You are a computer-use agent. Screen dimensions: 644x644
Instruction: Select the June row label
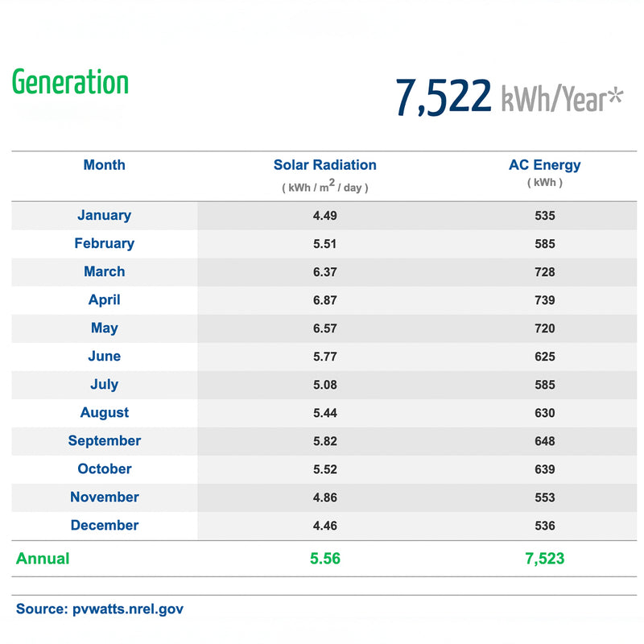[x=104, y=357]
